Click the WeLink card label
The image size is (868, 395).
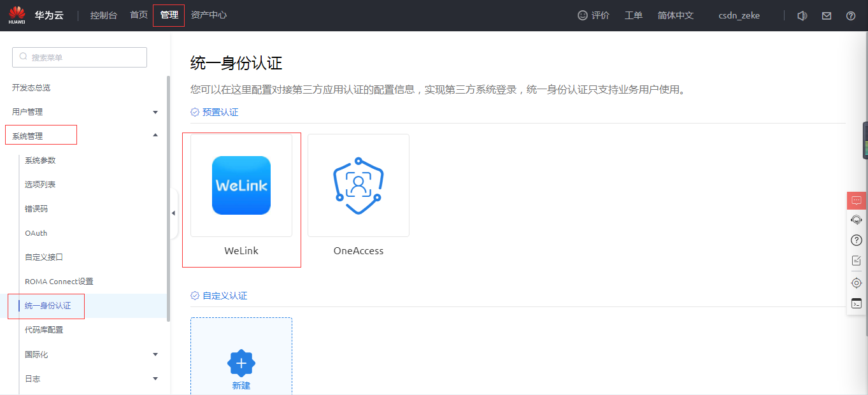coord(241,251)
